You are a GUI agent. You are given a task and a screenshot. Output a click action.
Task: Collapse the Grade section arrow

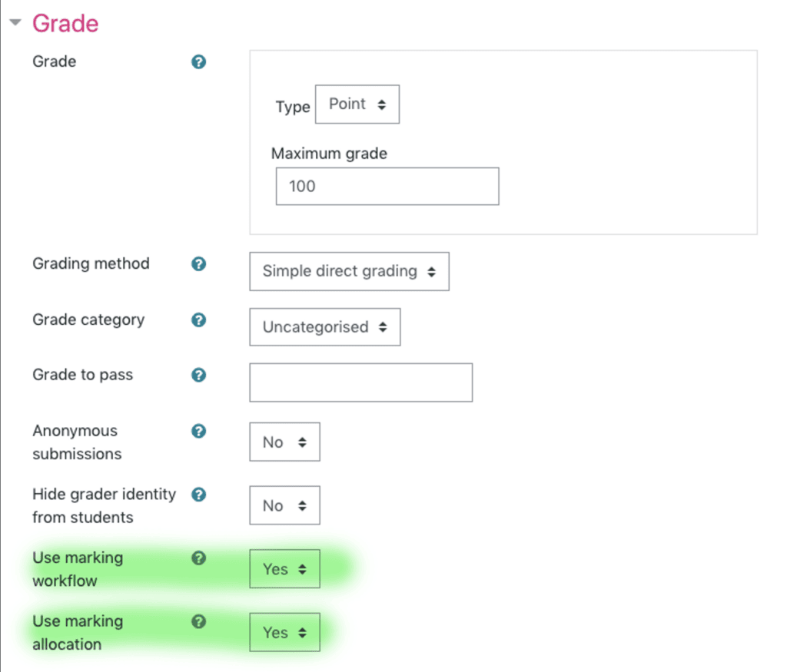[x=15, y=24]
